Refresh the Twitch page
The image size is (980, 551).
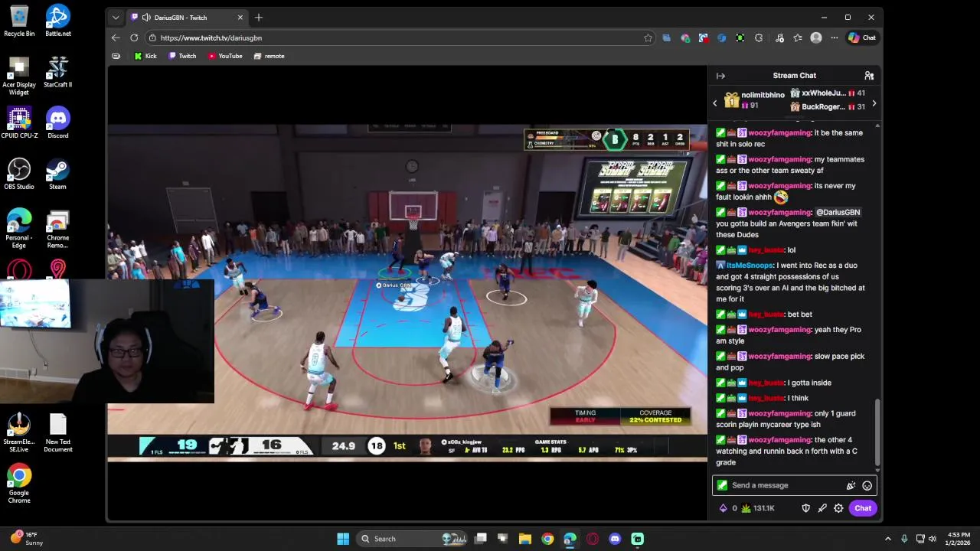[x=134, y=37]
